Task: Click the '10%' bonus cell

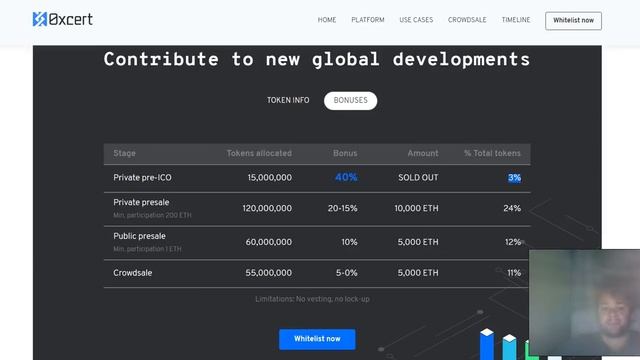Action: [x=349, y=242]
